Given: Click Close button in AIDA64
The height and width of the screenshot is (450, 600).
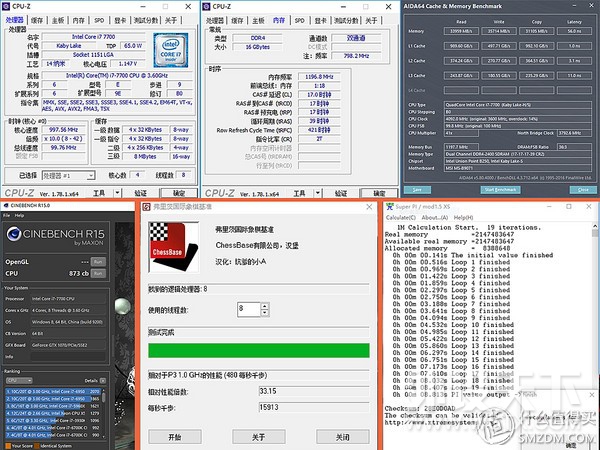Looking at the screenshot, I should coord(583,190).
